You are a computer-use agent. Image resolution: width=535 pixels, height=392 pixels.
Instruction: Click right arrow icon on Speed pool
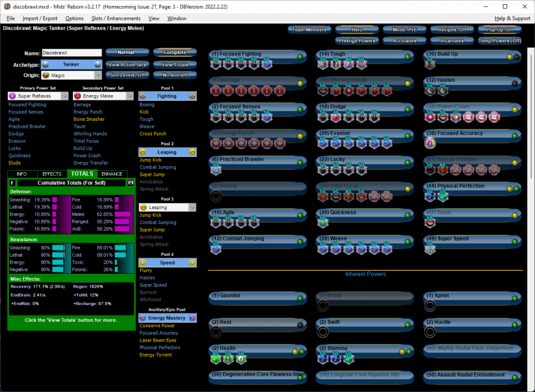click(192, 263)
